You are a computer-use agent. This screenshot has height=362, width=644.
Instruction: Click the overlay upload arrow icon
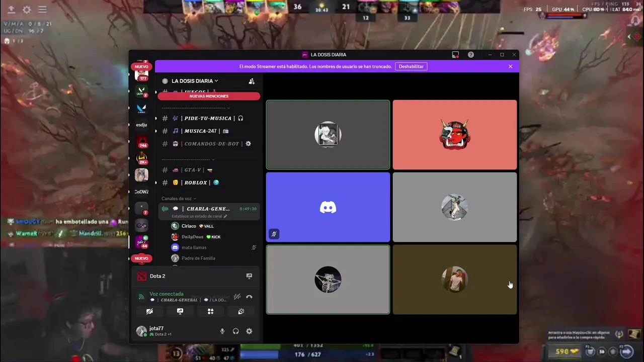[x=11, y=10]
